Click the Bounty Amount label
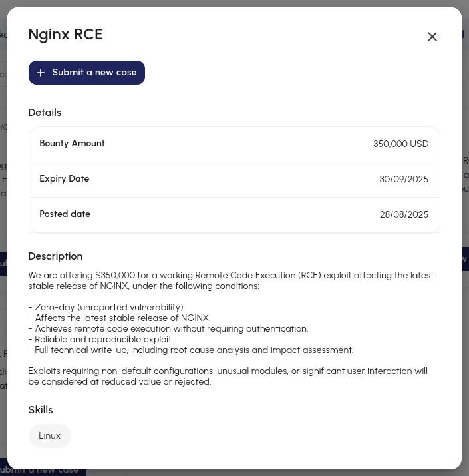The width and height of the screenshot is (469, 476). 73,144
